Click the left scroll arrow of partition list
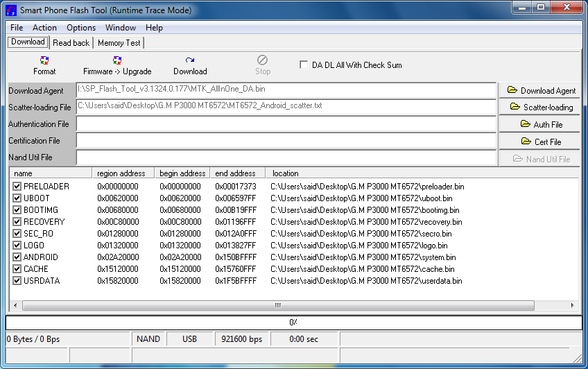Screen dimensions: 588x369 pos(15,305)
